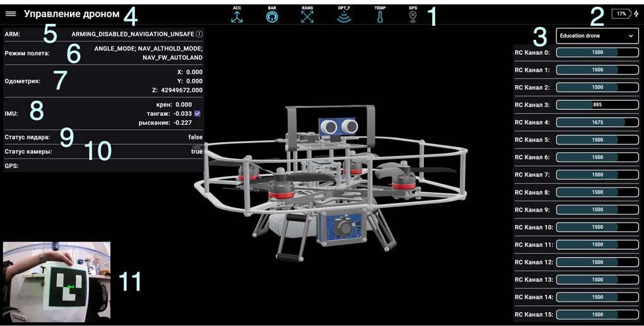Click the arming status info icon

tap(199, 34)
